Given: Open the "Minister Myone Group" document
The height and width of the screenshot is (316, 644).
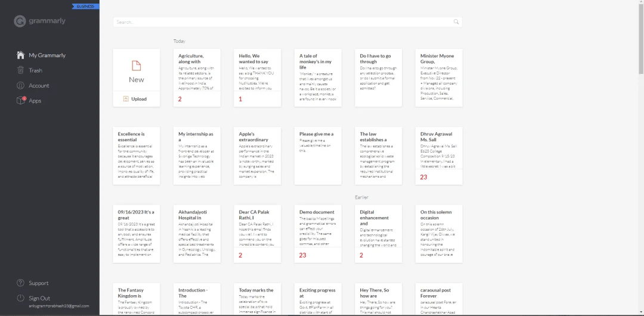Looking at the screenshot, I should (x=439, y=78).
